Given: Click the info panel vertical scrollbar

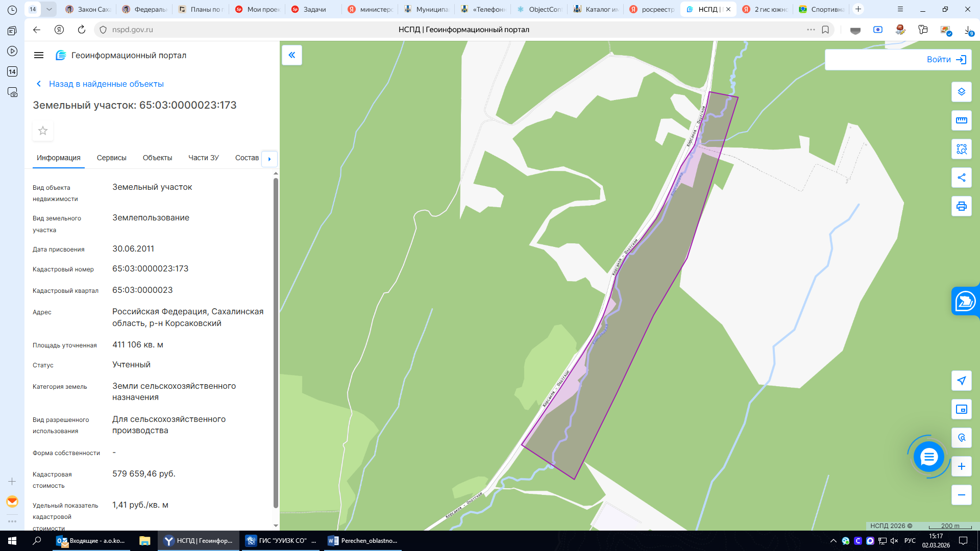Looking at the screenshot, I should coord(276,343).
